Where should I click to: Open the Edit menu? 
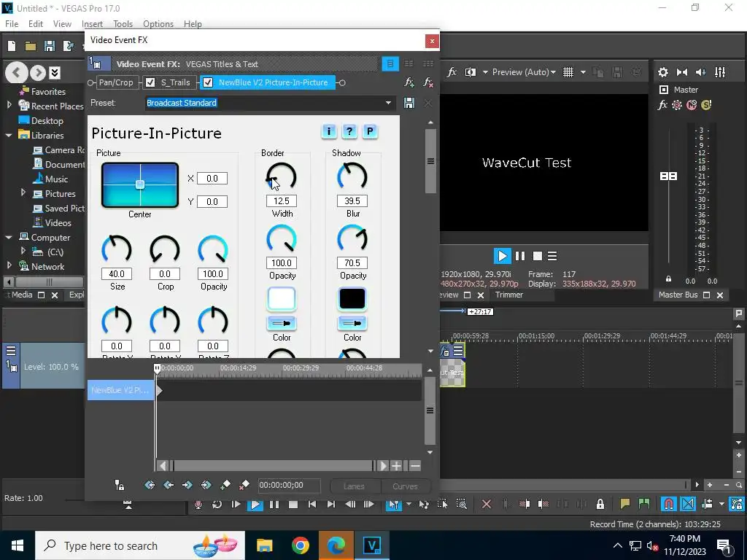tap(36, 24)
